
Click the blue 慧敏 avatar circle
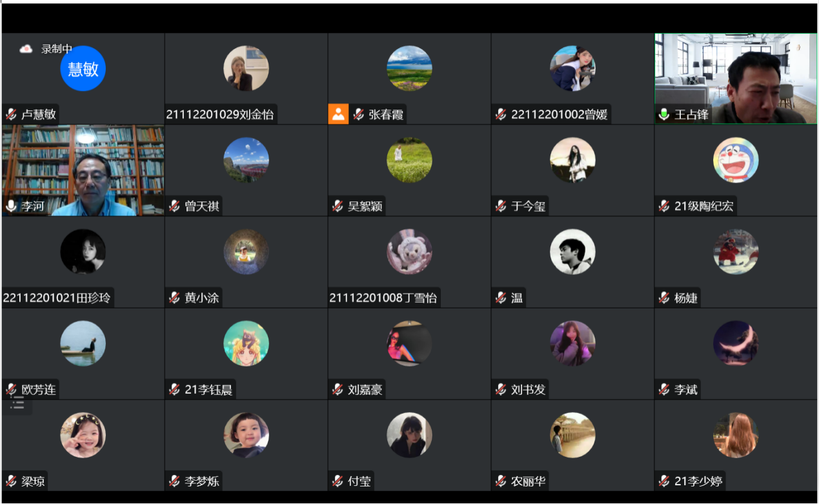(83, 68)
